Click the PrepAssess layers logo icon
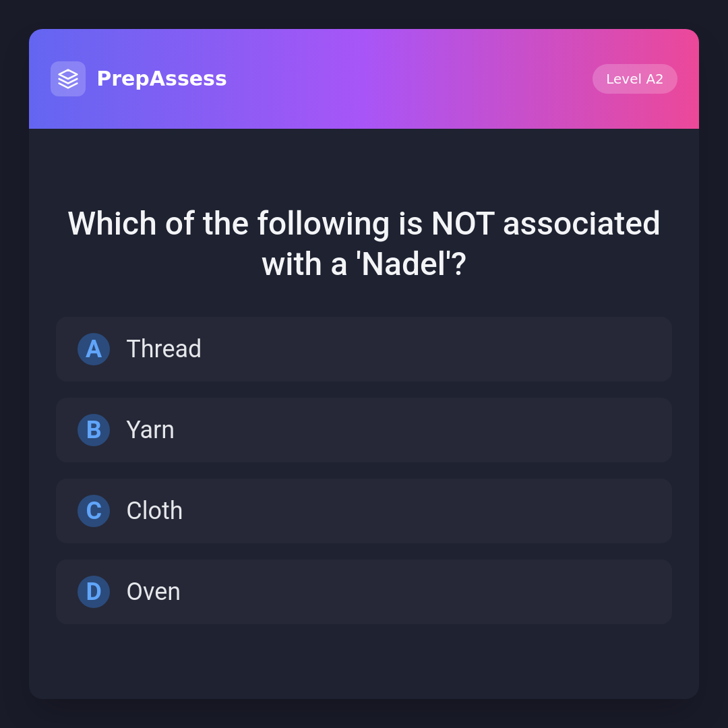The image size is (728, 728). (68, 79)
